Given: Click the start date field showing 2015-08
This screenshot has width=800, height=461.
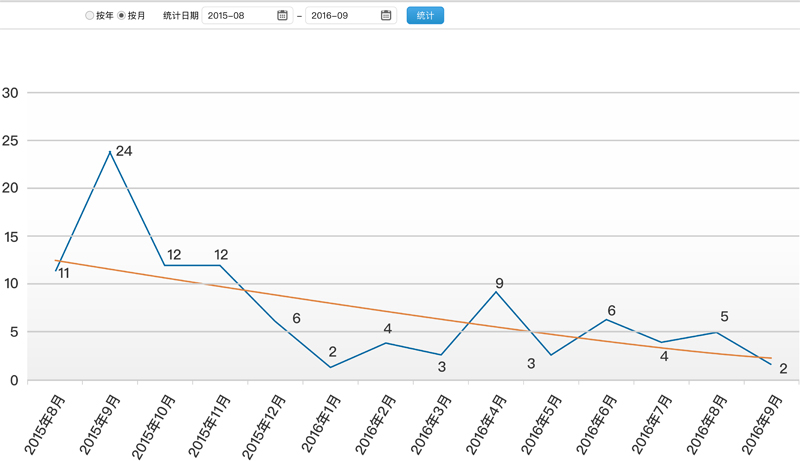Looking at the screenshot, I should pos(240,16).
